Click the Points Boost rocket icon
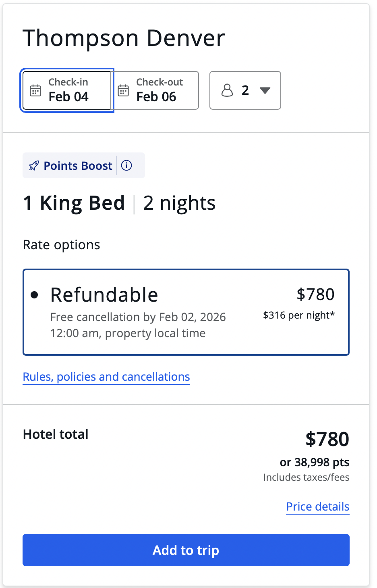The image size is (377, 588). click(34, 166)
